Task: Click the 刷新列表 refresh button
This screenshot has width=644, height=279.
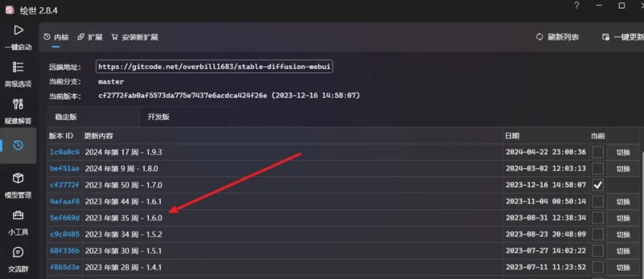Action: click(x=557, y=37)
